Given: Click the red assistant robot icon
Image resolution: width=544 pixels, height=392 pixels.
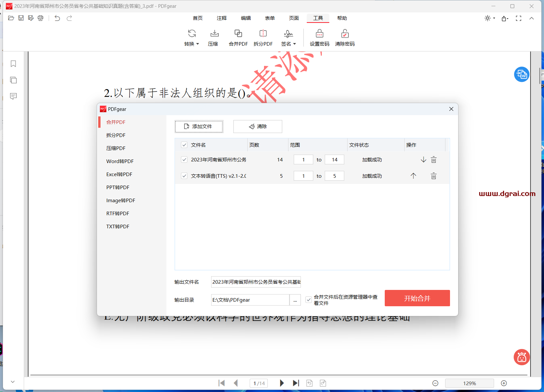Looking at the screenshot, I should (x=522, y=357).
